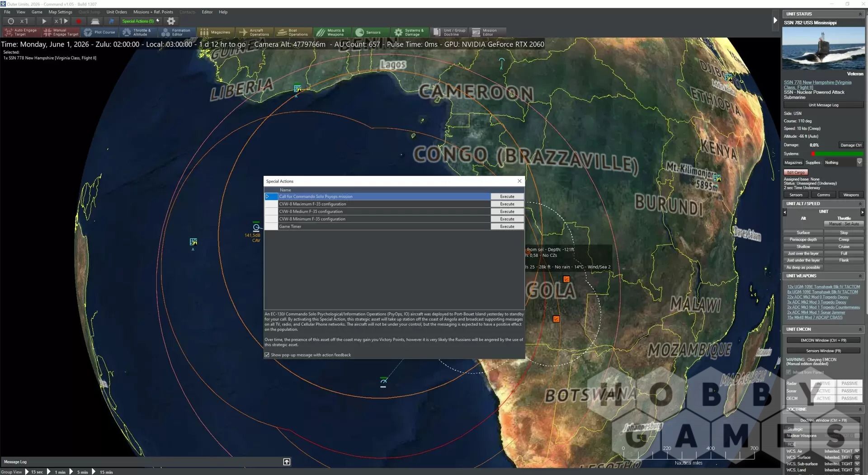The height and width of the screenshot is (475, 868).
Task: Close the Special Actions dialog
Action: [519, 181]
